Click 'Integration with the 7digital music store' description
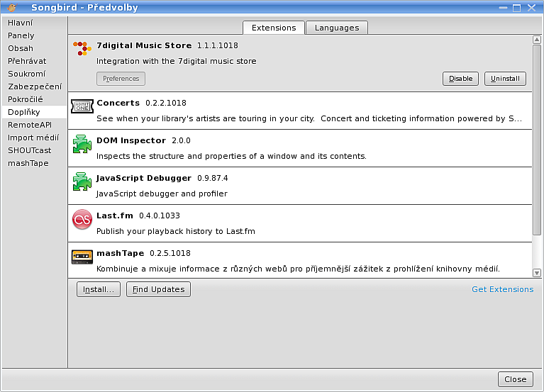This screenshot has width=544, height=392. [176, 61]
